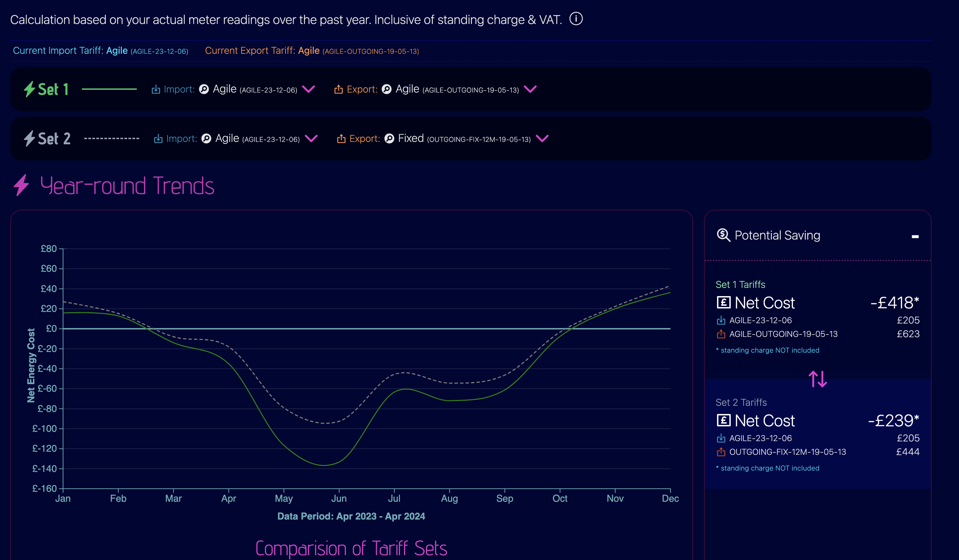
Task: Click the Jun marker on the chart axis
Action: pos(339,498)
